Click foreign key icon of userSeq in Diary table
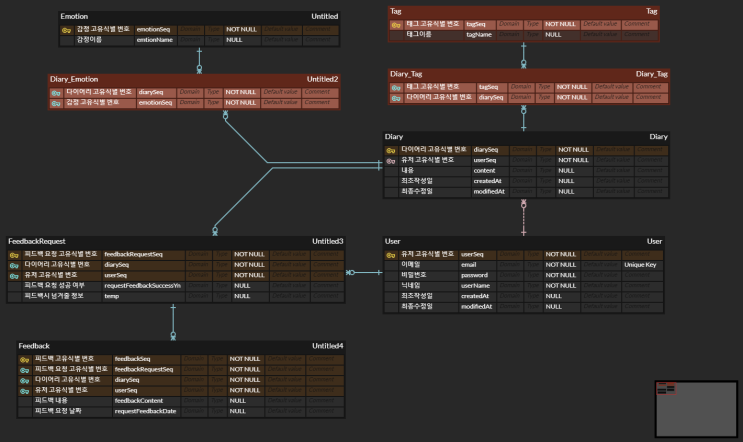Viewport: 743px width, 442px height. (x=391, y=161)
